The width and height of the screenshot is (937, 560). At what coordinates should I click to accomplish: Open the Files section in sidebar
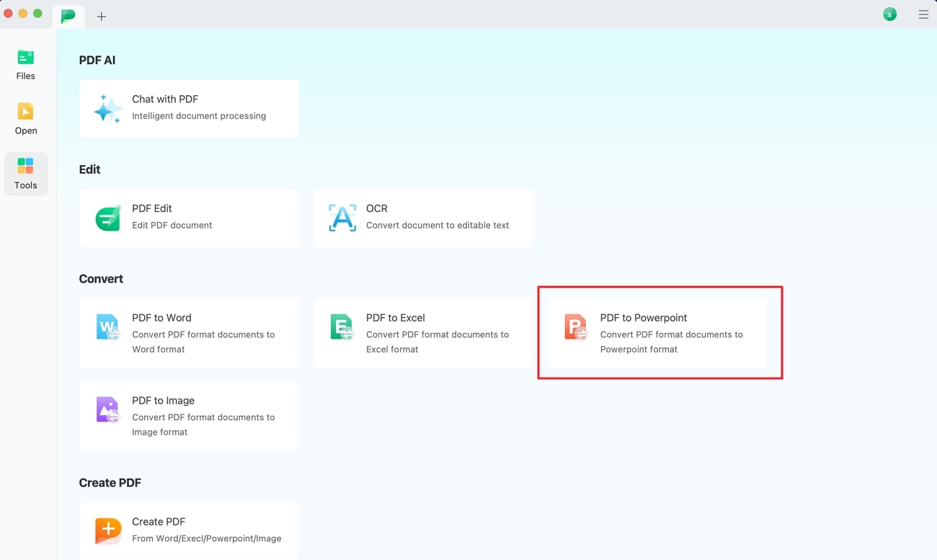tap(25, 64)
